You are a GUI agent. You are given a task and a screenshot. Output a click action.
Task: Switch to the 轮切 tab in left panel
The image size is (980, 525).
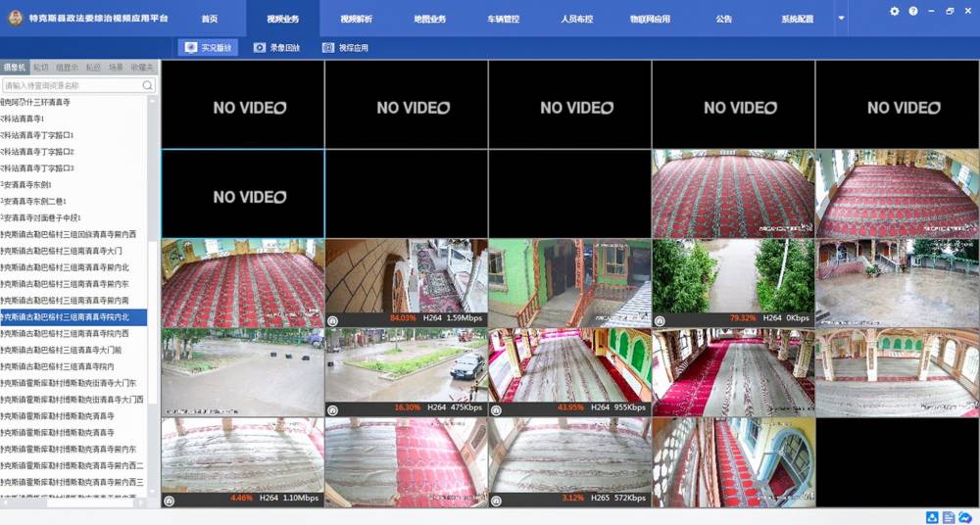40,68
